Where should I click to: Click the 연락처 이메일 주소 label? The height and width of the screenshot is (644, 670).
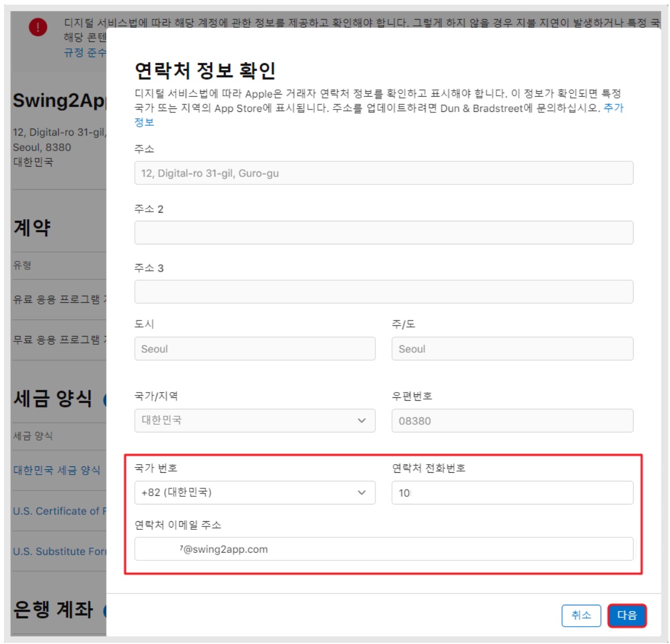tap(178, 525)
